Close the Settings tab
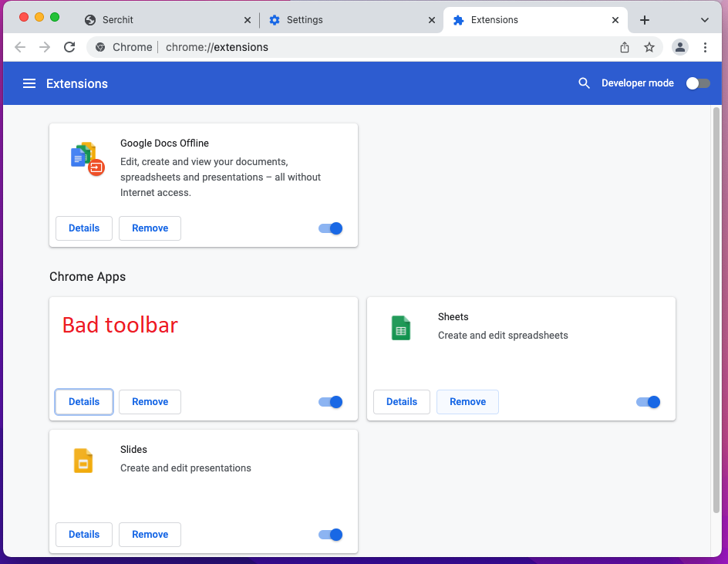728x564 pixels. (432, 20)
